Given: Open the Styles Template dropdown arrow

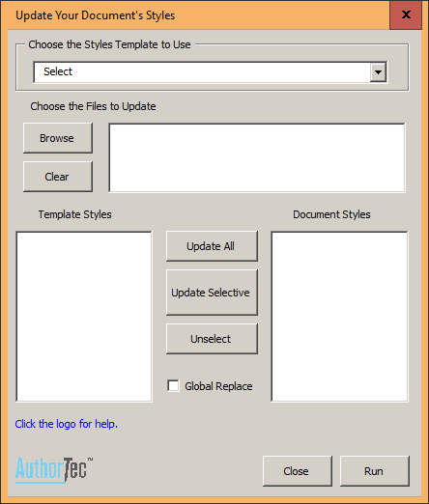Looking at the screenshot, I should (378, 71).
